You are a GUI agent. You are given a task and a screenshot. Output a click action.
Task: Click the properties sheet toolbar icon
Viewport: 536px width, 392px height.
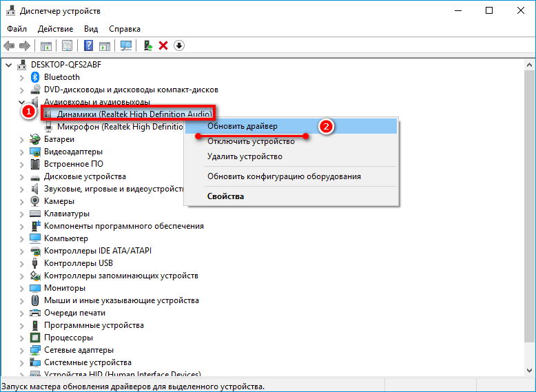coord(68,45)
